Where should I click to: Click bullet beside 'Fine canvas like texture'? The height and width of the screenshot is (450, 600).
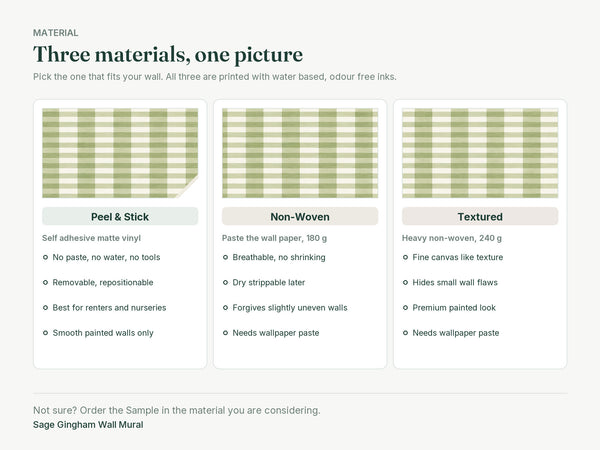click(x=405, y=257)
